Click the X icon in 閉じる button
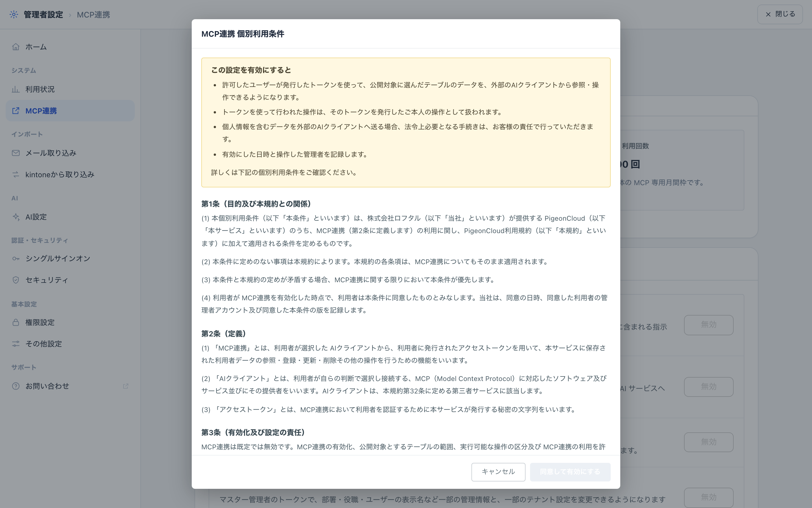The height and width of the screenshot is (508, 812). point(768,14)
